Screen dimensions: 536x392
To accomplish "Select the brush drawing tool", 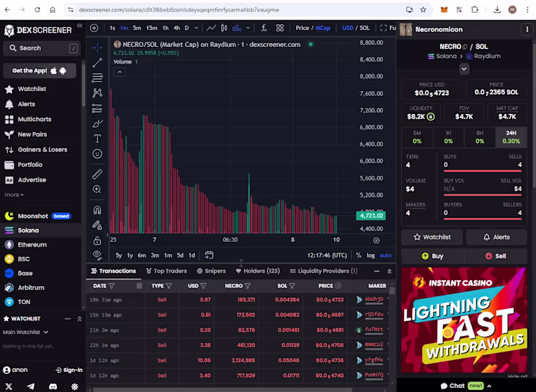I will coord(97,123).
